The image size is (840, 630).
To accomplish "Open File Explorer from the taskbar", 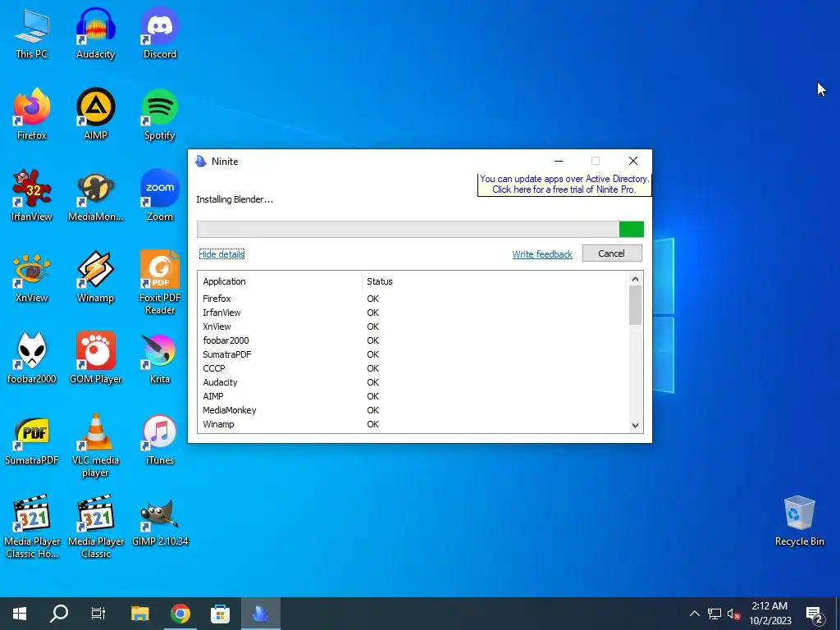I will point(139,614).
